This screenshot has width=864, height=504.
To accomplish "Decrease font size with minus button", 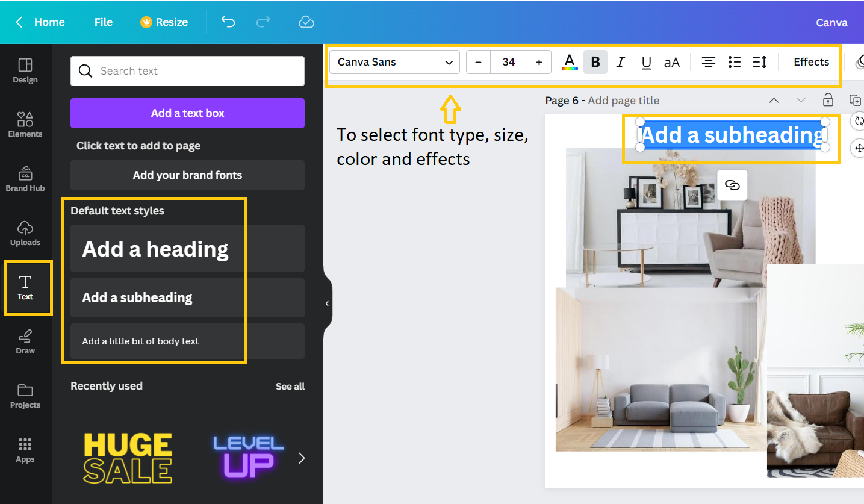I will [x=479, y=62].
